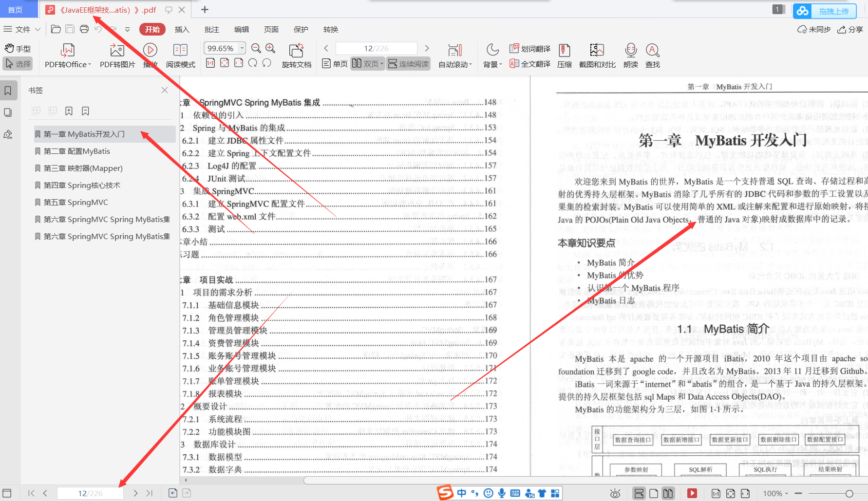Click 旋转文档 rotate document

point(297,56)
